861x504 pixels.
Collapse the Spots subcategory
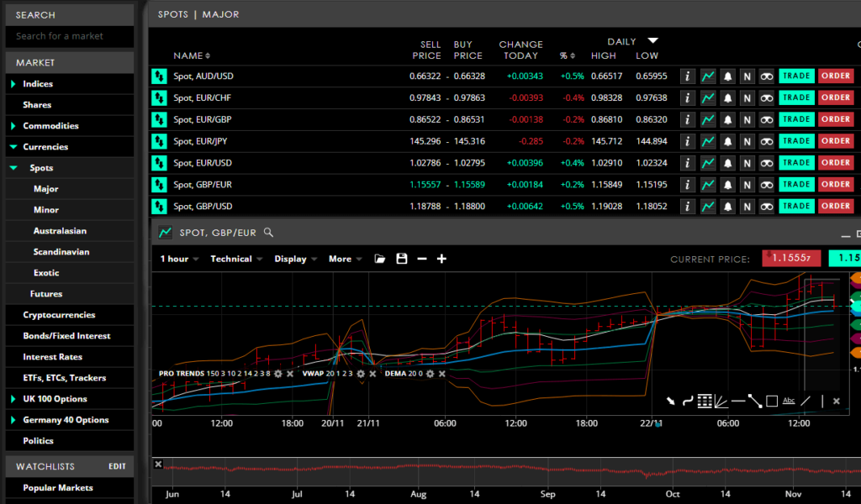point(13,168)
